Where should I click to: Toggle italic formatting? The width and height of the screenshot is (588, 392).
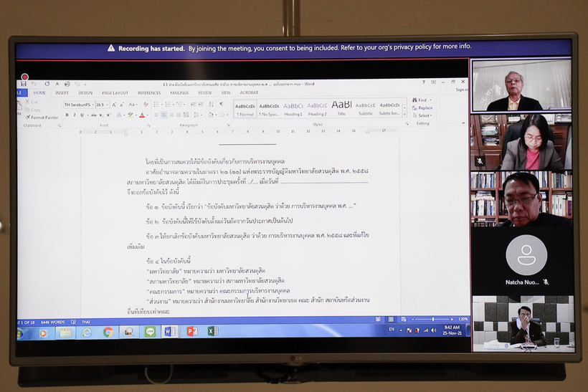pos(74,115)
